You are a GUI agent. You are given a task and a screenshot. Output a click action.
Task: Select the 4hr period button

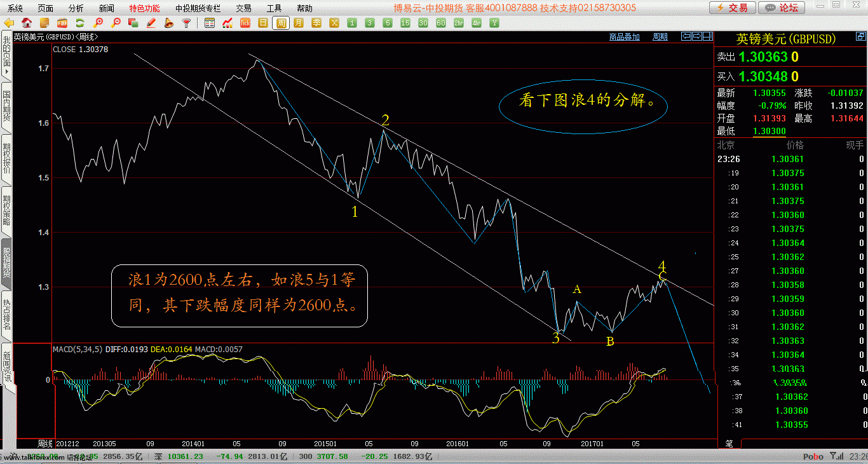point(477,23)
